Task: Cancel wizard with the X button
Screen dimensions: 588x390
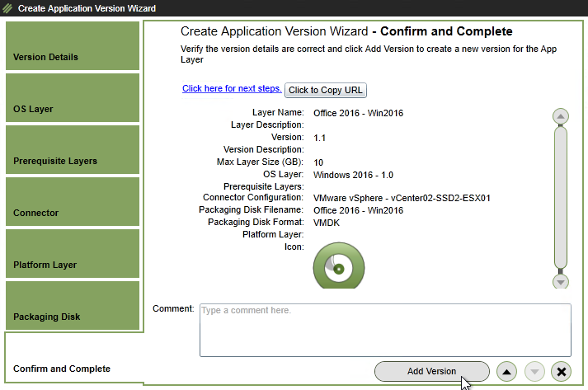Action: (x=561, y=372)
